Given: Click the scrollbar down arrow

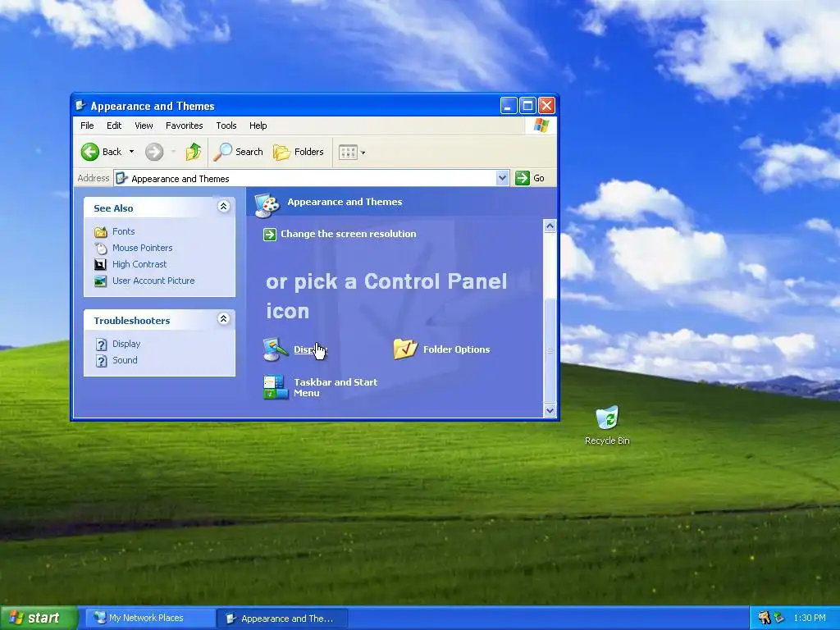Looking at the screenshot, I should (550, 411).
